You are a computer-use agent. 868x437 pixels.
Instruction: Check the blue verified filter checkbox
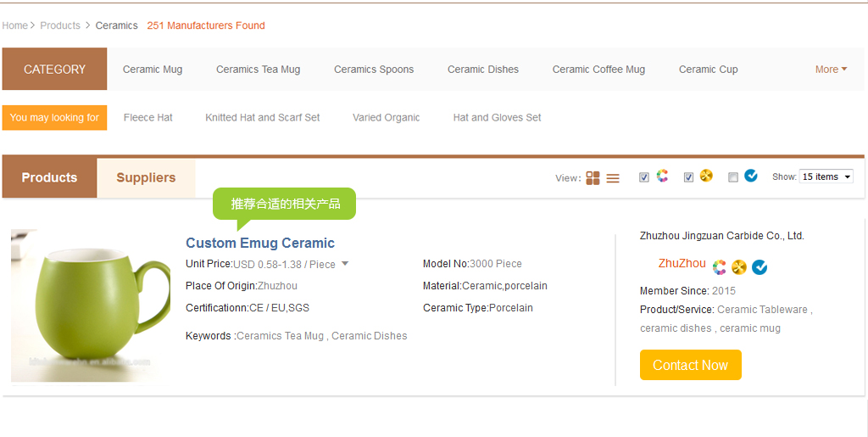coord(733,178)
